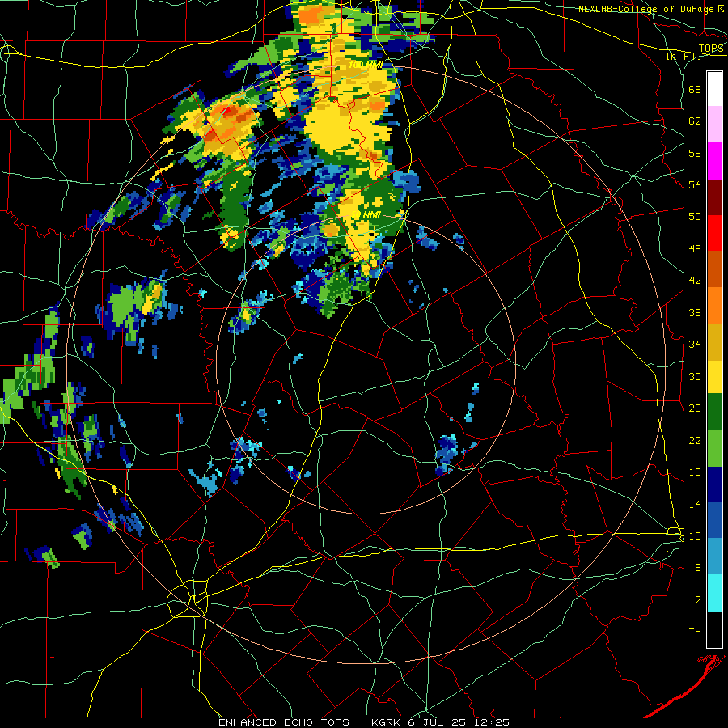Click the 62 legend value
Viewport: 728px width, 728px height.
click(695, 121)
